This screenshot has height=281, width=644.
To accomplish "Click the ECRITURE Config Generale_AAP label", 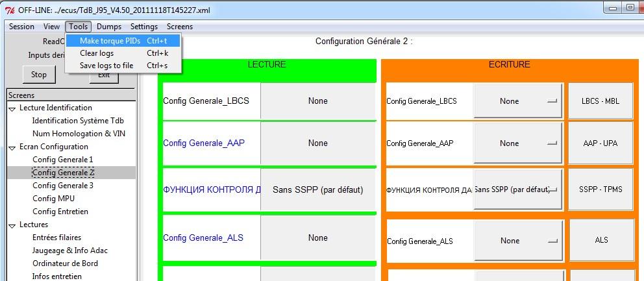I will pyautogui.click(x=420, y=143).
